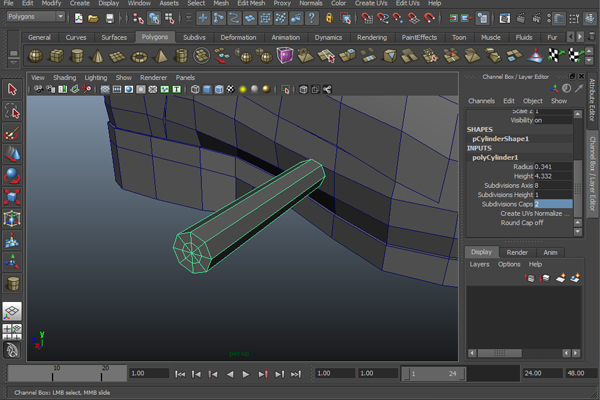Click the help question mark icon

(x=312, y=18)
